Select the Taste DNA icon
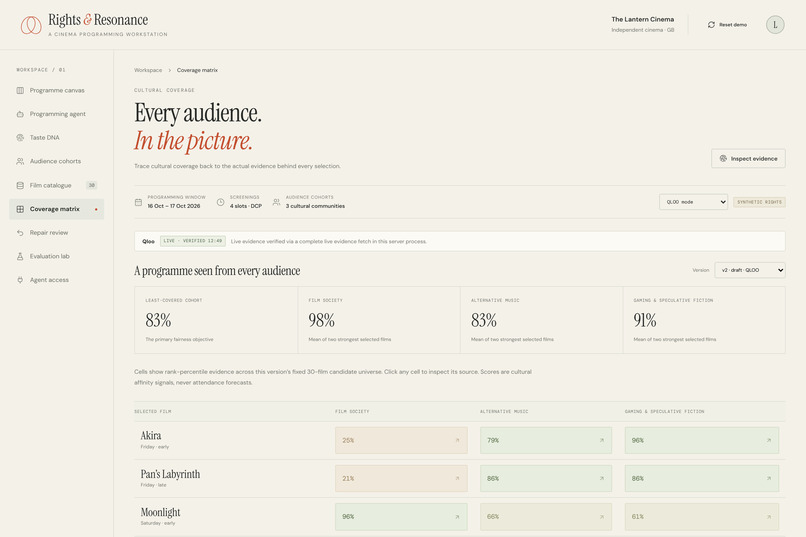The image size is (806, 537). (x=20, y=138)
